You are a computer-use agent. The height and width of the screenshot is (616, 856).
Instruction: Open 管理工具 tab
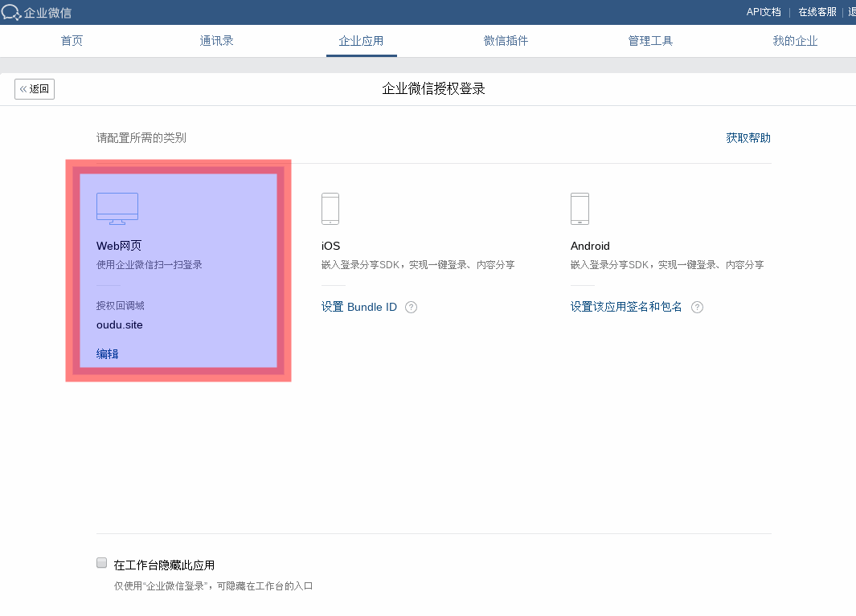651,40
